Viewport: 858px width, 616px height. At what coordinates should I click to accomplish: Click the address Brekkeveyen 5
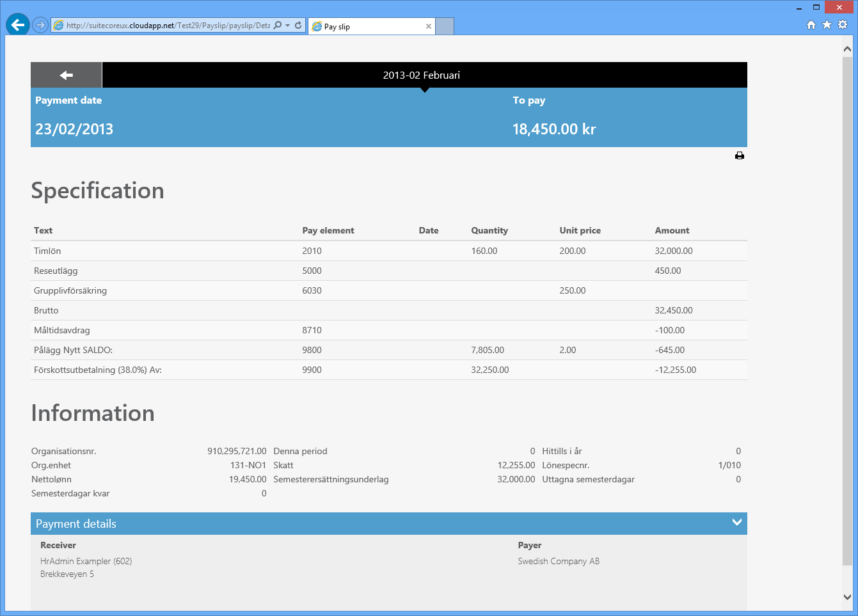tap(67, 574)
